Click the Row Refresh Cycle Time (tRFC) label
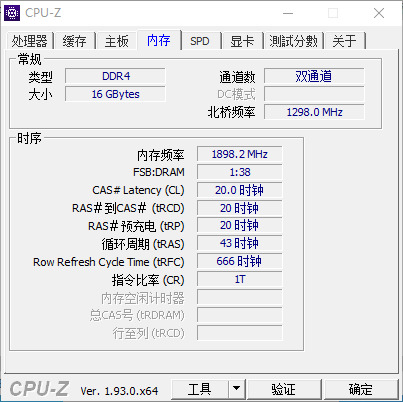Screen dimensions: 403x402 pos(109,262)
